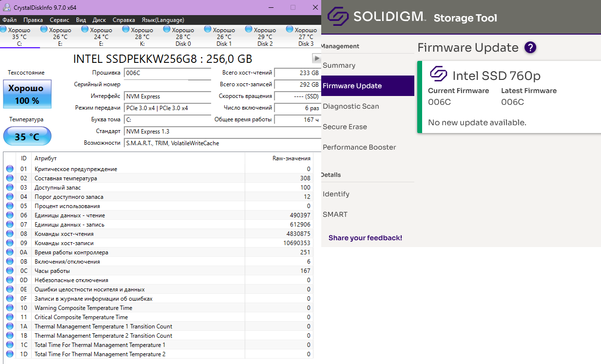Select Thermal Management Temperature 1 Transition Count text
601x364 pixels.
(103, 326)
